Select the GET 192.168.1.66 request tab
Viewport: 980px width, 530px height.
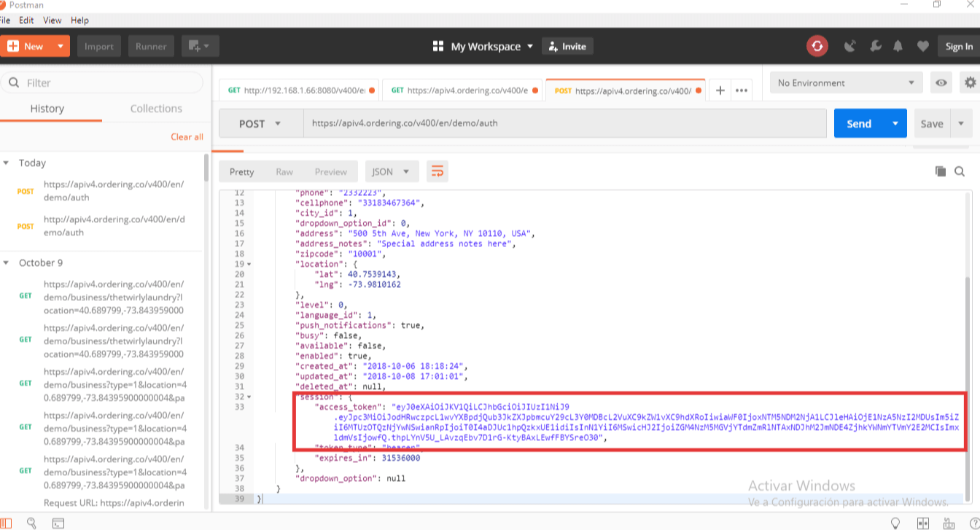coord(299,90)
